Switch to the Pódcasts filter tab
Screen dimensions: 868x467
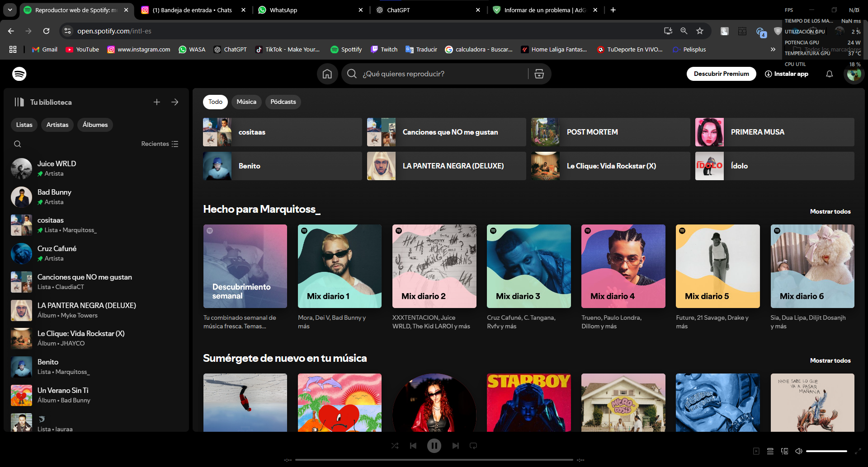(x=283, y=102)
